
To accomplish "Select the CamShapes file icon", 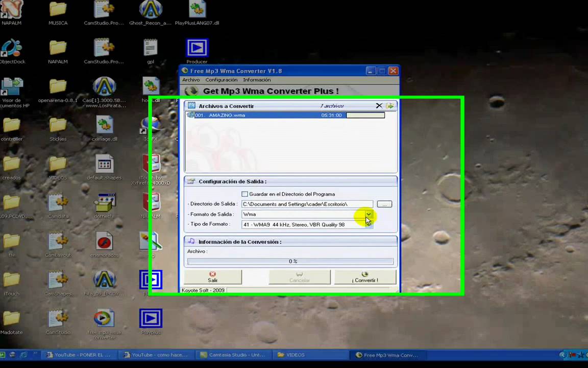I will point(58,280).
